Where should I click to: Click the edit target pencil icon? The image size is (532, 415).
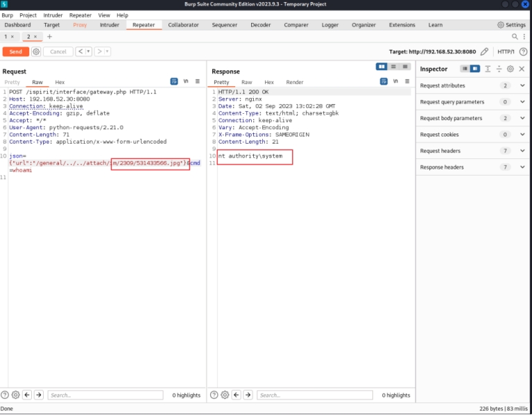pos(484,51)
